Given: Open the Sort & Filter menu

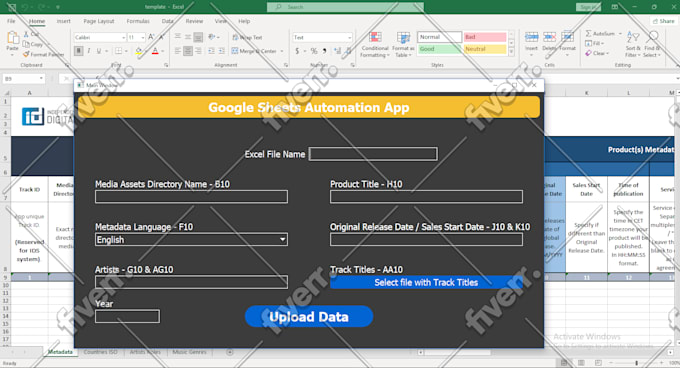Looking at the screenshot, I should 633,44.
